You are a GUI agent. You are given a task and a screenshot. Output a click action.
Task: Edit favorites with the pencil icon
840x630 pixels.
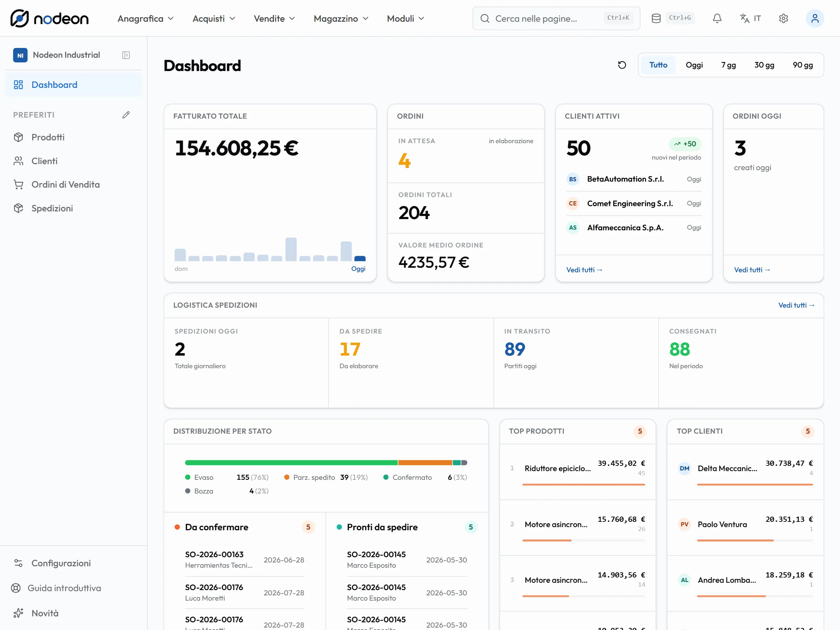tap(126, 115)
